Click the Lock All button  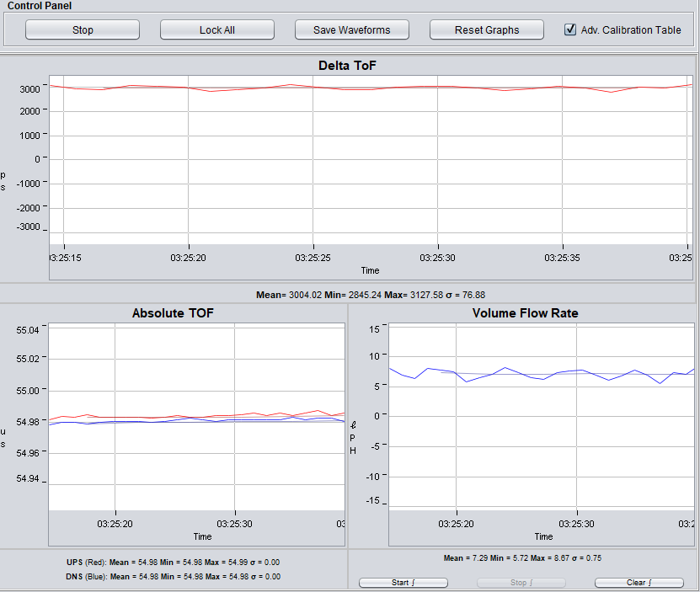pyautogui.click(x=216, y=29)
